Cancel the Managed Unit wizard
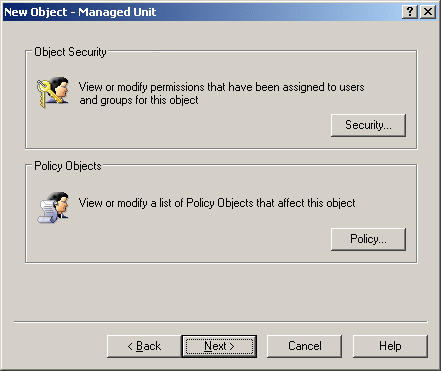Image resolution: width=441 pixels, height=371 pixels. click(x=304, y=346)
